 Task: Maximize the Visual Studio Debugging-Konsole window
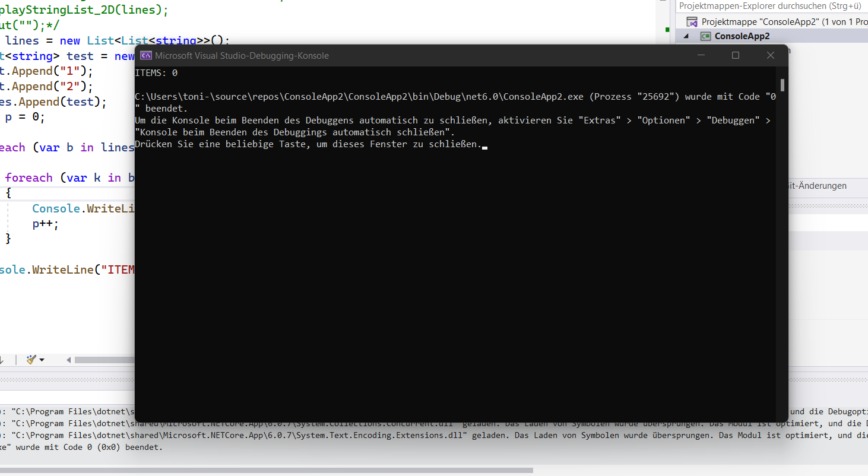[x=736, y=55]
